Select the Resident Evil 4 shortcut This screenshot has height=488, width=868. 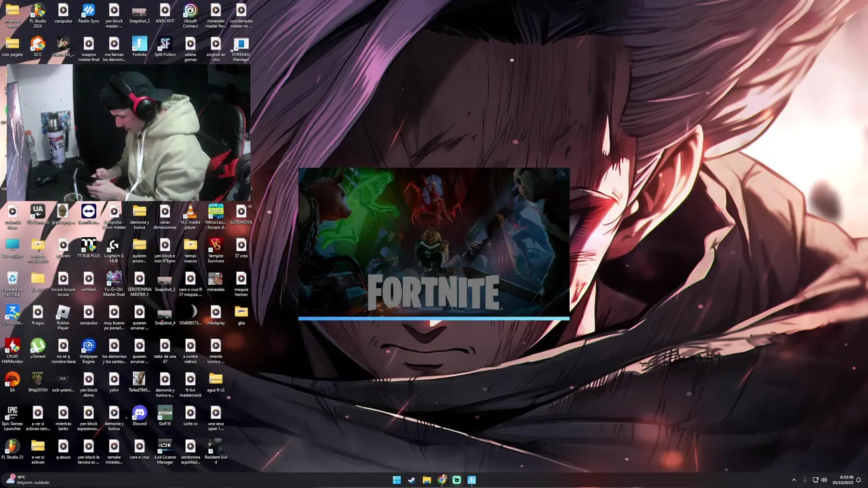(x=216, y=452)
